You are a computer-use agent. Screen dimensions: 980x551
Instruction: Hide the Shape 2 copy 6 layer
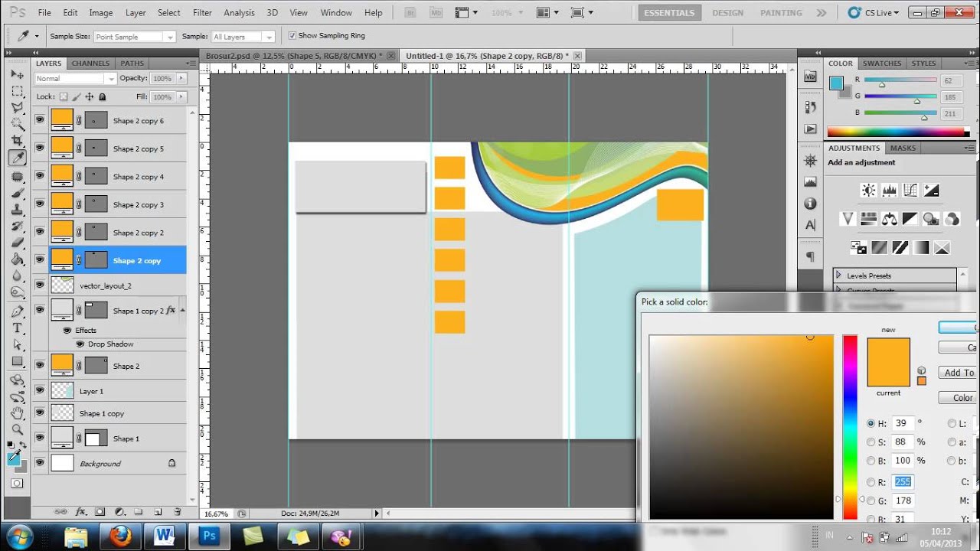pyautogui.click(x=40, y=120)
